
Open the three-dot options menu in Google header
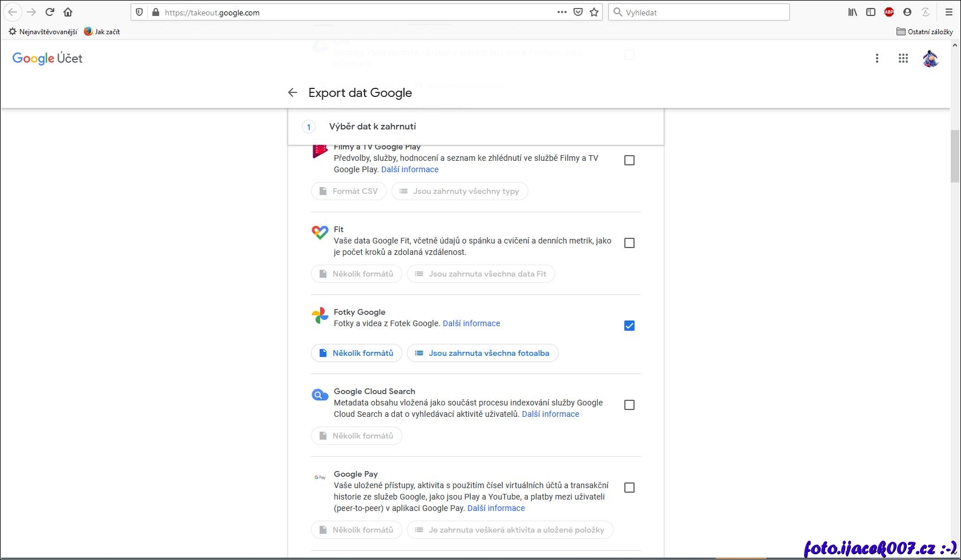click(x=877, y=58)
